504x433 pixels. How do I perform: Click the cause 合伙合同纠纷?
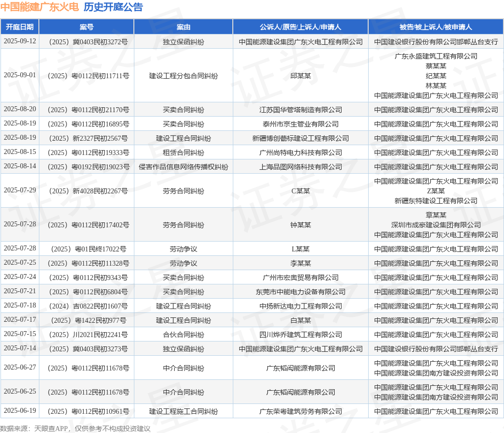point(183,335)
